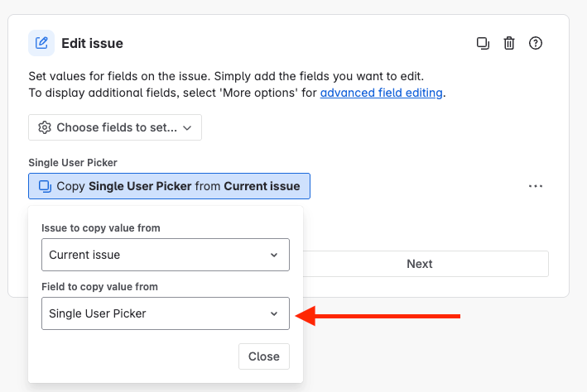
Task: Click the gear icon in Choose fields
Action: [45, 127]
